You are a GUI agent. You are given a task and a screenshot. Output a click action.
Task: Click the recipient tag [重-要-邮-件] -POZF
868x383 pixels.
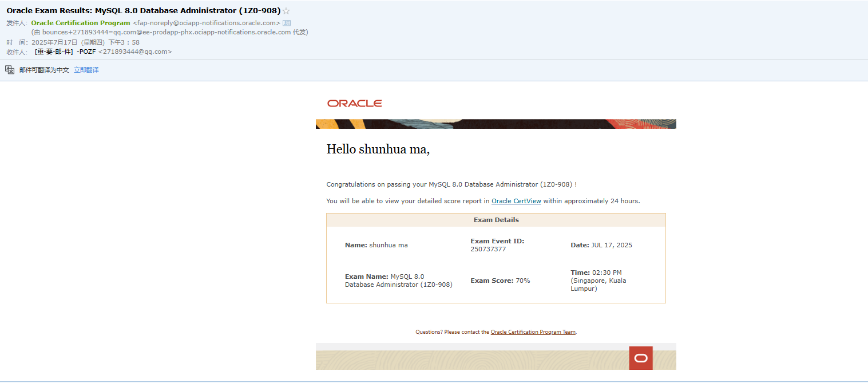pos(65,52)
